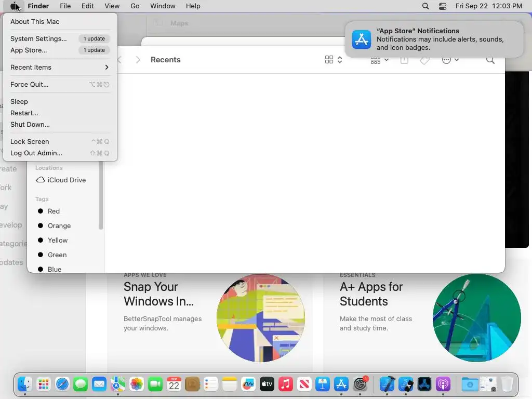Launch Xcode from the Dock
The width and height of the screenshot is (532, 399).
[x=387, y=384]
